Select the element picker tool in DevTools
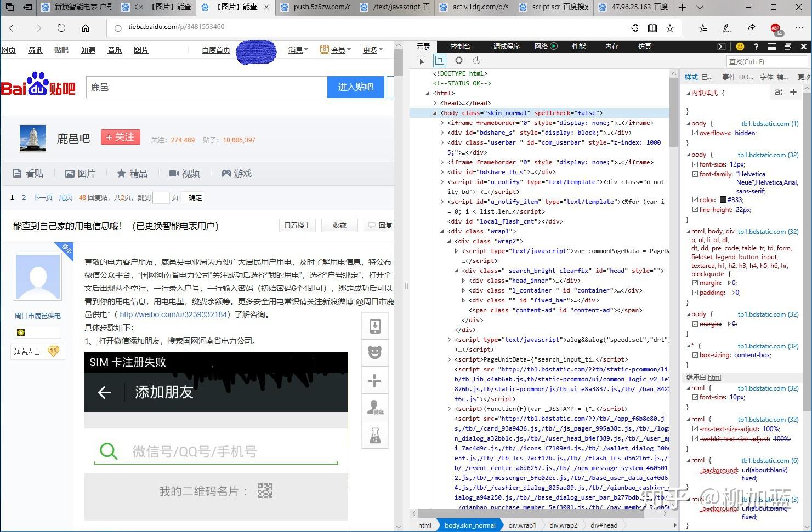Screen dimensions: 812x532 point(421,60)
